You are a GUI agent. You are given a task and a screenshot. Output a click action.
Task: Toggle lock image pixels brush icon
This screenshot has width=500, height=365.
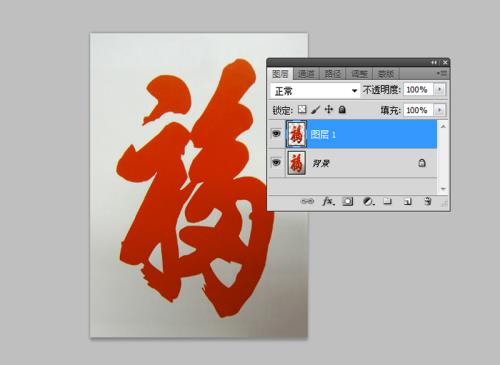315,109
